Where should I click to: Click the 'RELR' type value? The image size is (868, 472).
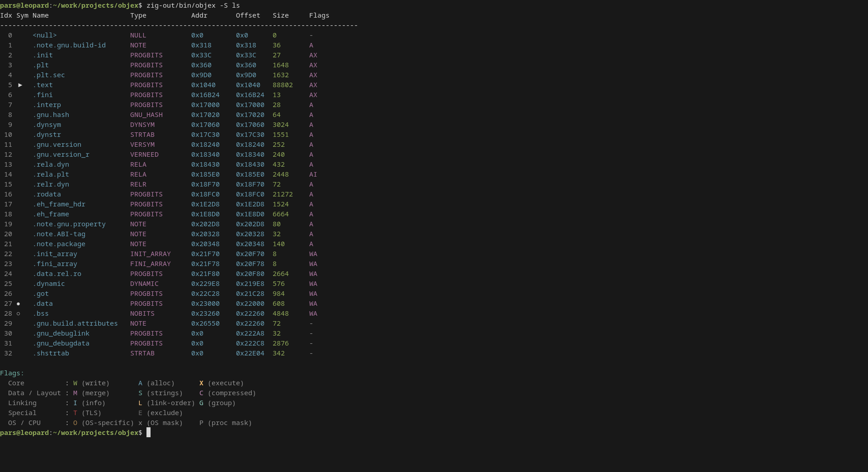click(138, 184)
